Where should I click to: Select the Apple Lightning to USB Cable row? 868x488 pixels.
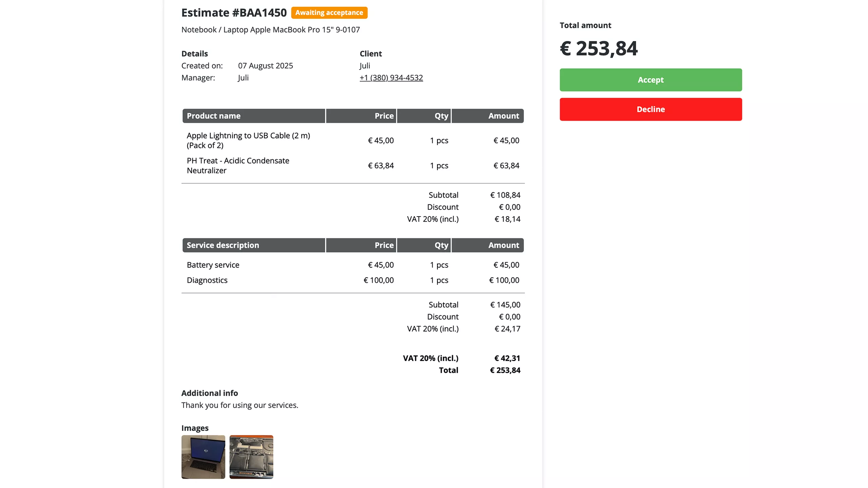248,140
